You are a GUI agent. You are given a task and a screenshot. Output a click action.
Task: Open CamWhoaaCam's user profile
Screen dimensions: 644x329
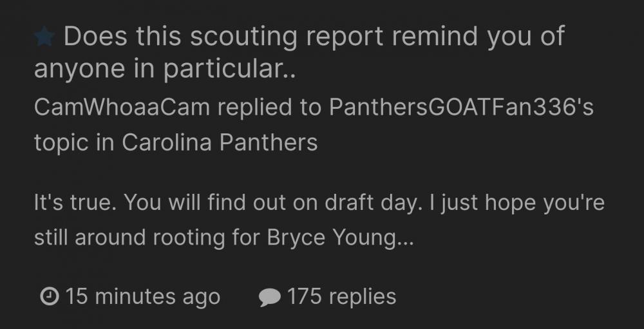pos(122,108)
